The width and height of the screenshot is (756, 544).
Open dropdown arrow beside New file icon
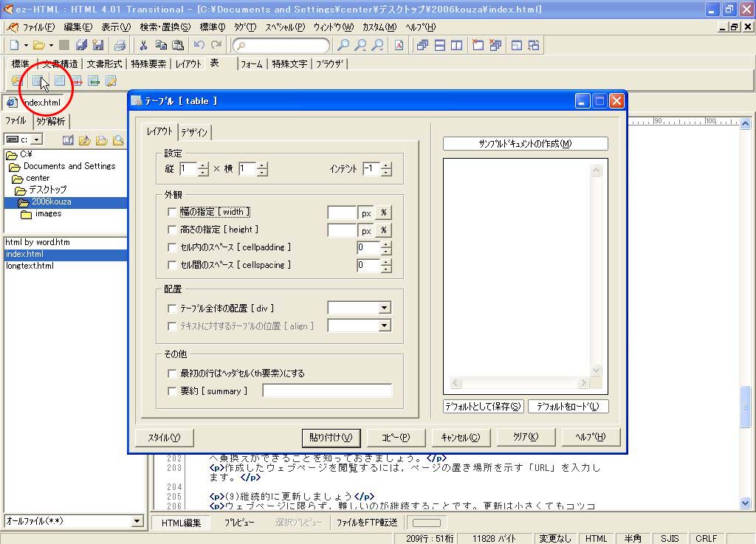coord(26,45)
